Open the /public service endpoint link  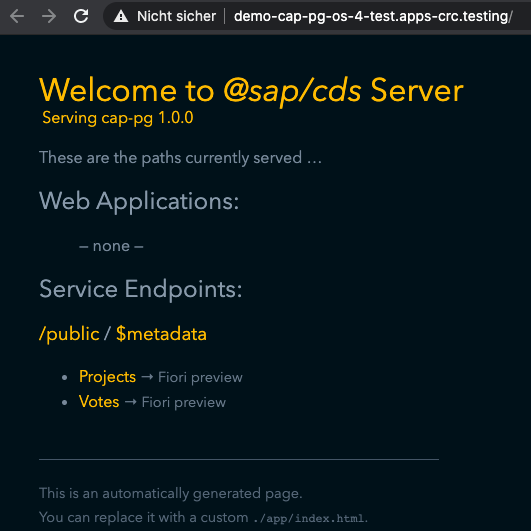click(69, 334)
